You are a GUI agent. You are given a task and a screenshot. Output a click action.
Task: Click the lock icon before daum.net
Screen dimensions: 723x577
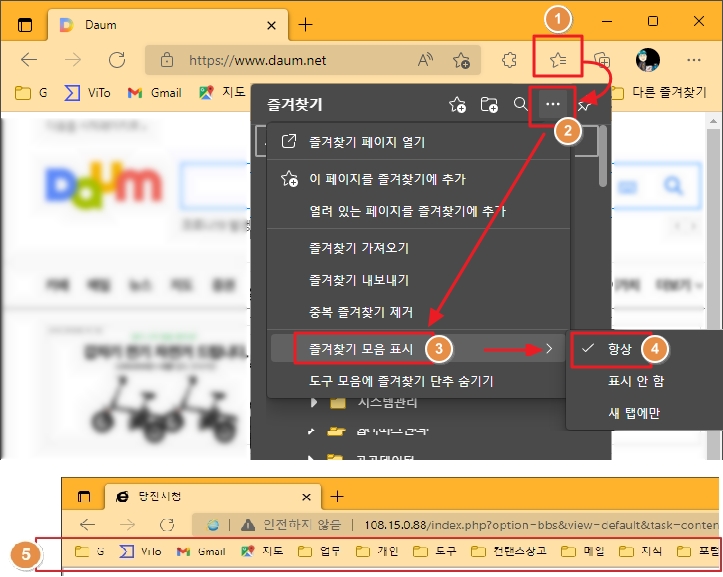click(x=166, y=60)
